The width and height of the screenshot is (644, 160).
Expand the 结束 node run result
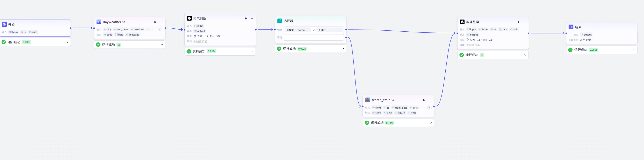[x=634, y=50]
